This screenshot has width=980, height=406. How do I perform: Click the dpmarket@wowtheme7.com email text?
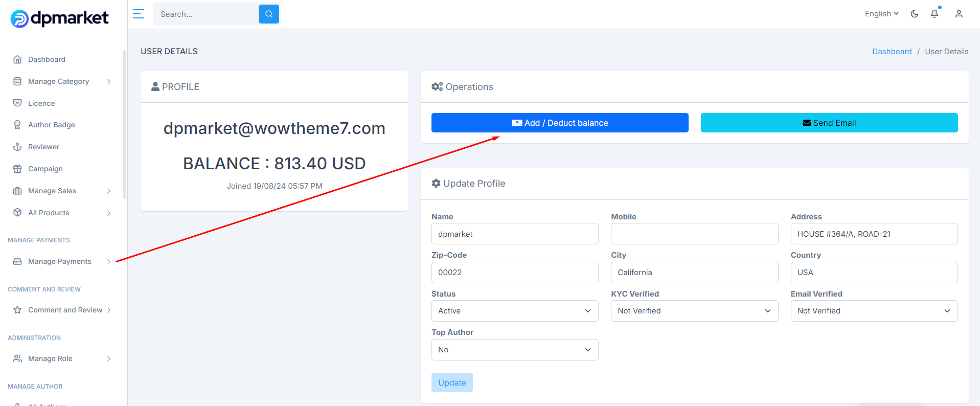coord(275,128)
